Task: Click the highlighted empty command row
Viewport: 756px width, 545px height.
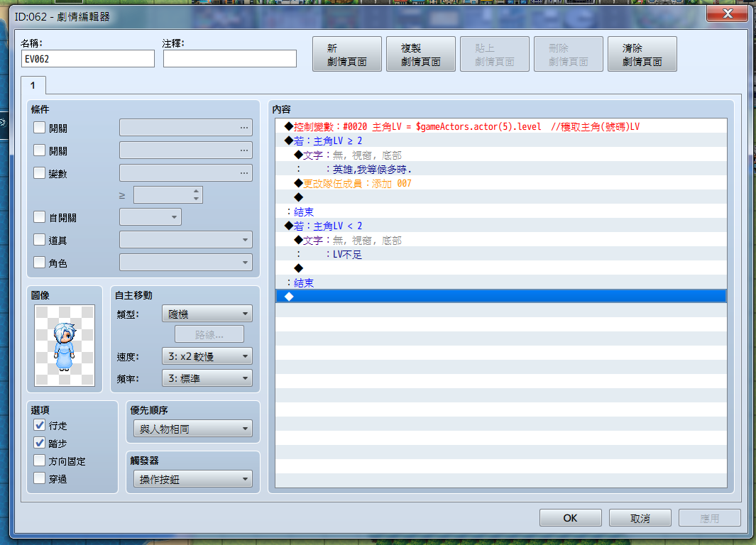Action: pyautogui.click(x=501, y=297)
